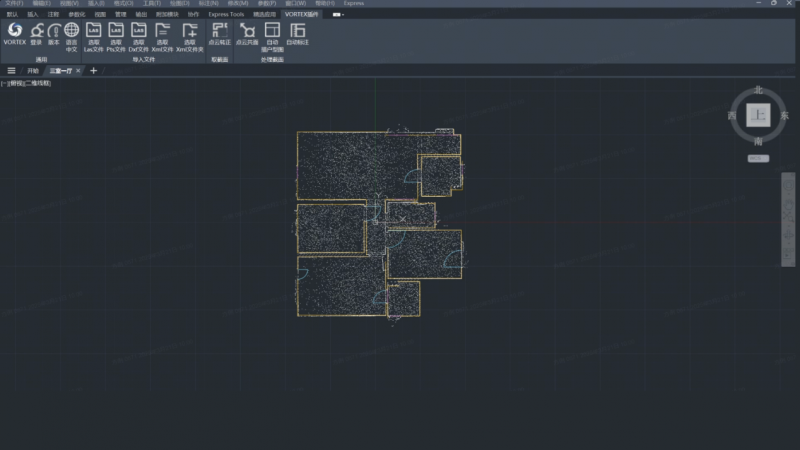Open the 插入(I) menu
Screen dimensions: 800x450
pyautogui.click(x=96, y=3)
